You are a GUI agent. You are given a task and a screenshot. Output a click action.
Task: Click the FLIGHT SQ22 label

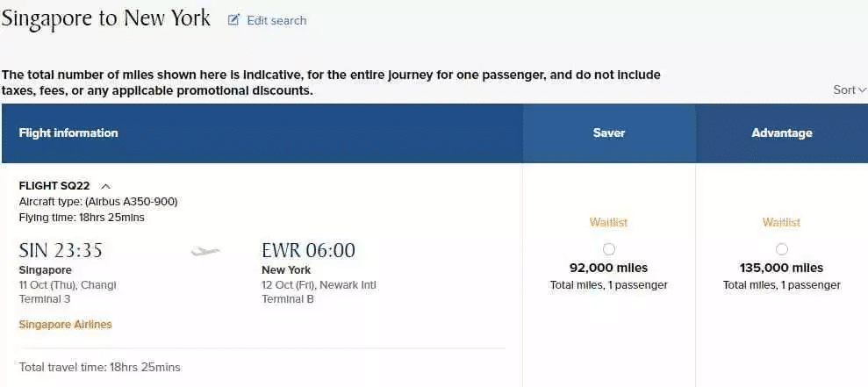click(x=54, y=186)
